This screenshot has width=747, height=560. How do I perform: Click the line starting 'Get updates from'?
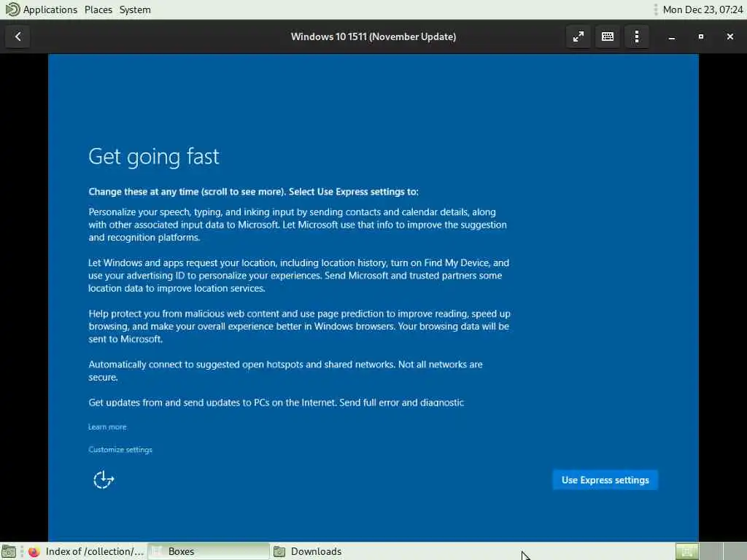coord(276,402)
